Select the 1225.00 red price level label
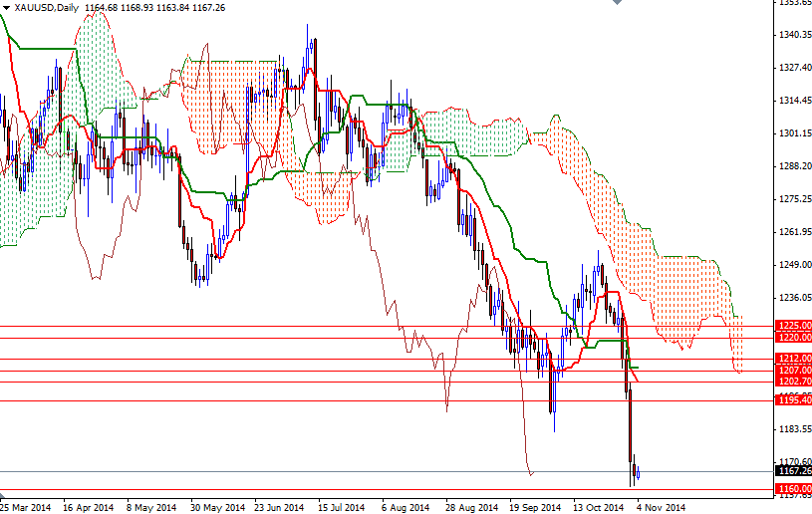Image resolution: width=812 pixels, height=514 pixels. point(792,326)
